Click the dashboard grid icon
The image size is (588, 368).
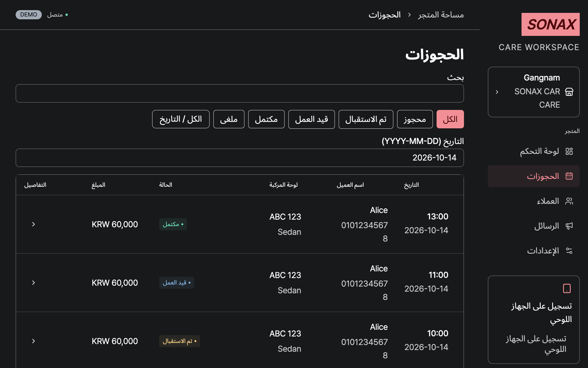pyautogui.click(x=569, y=151)
